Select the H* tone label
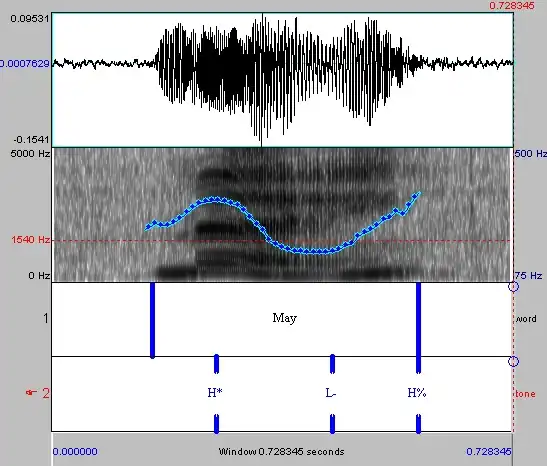This screenshot has height=466, width=547. 215,393
